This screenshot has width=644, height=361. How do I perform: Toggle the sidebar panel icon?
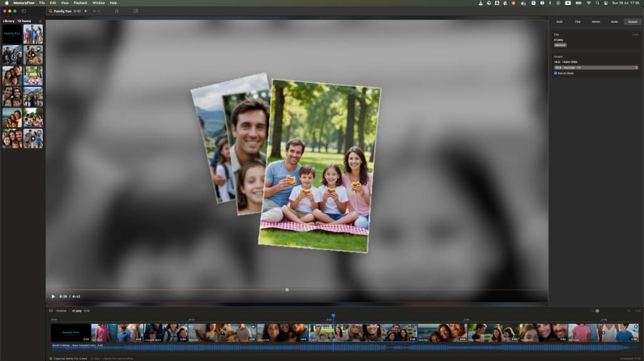click(x=23, y=11)
